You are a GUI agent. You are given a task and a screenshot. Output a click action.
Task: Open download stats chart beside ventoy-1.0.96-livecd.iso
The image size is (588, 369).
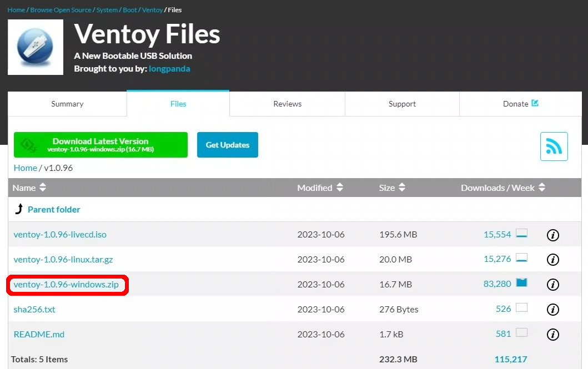point(521,234)
